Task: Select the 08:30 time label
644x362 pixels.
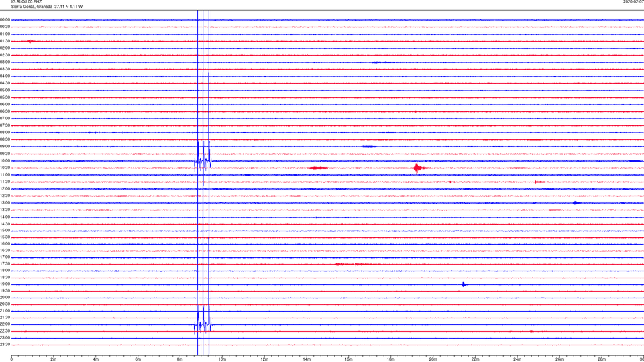Action: [5, 139]
